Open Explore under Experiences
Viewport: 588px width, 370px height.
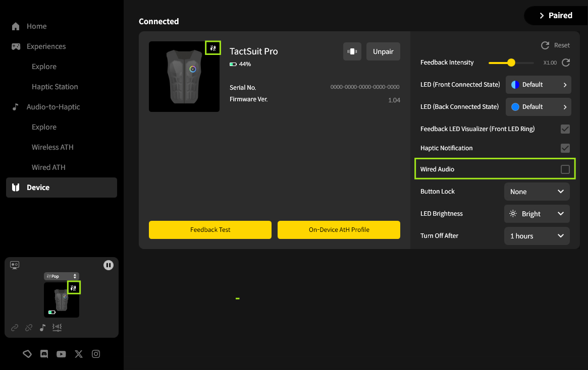pyautogui.click(x=44, y=67)
